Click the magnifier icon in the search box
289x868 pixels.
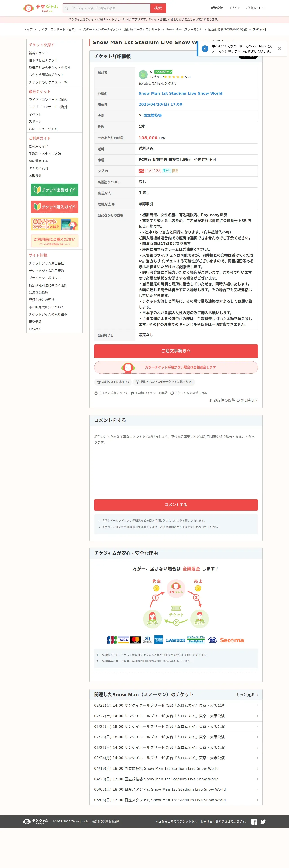pyautogui.click(x=67, y=8)
